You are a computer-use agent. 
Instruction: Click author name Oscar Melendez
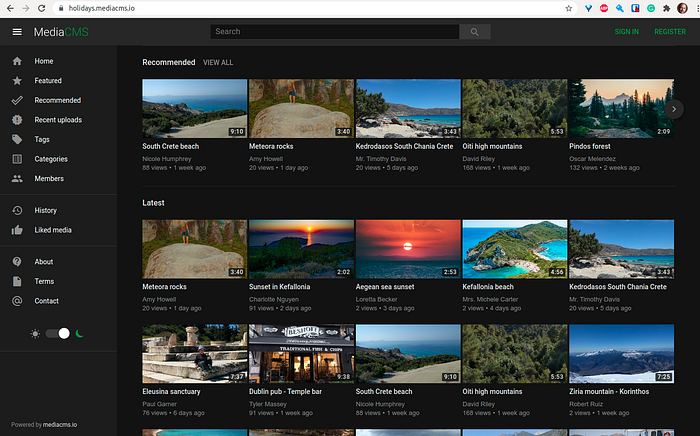592,158
